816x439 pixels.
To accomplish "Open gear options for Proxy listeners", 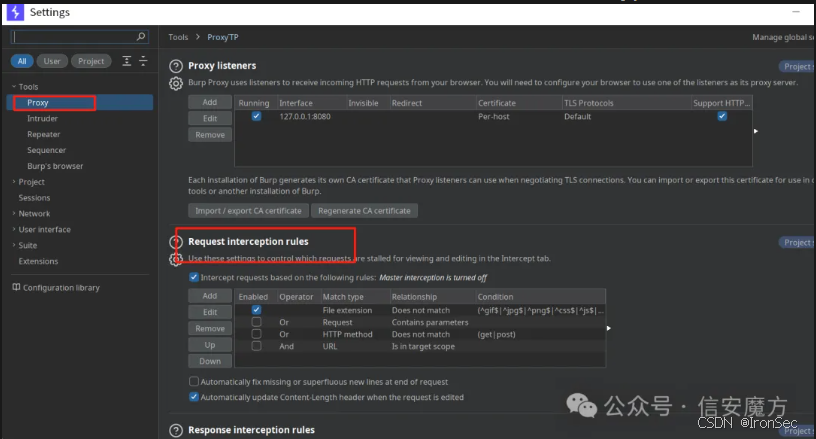I will (x=176, y=83).
